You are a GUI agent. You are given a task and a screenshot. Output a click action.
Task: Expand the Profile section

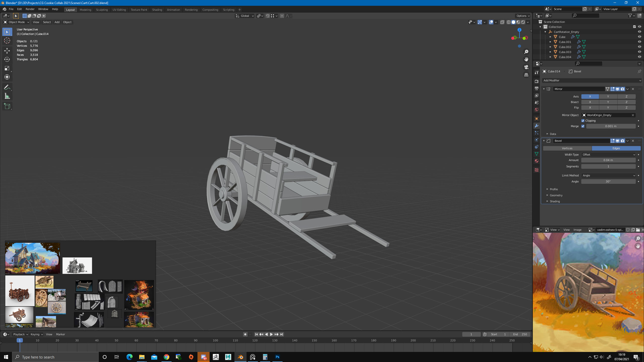(x=553, y=189)
